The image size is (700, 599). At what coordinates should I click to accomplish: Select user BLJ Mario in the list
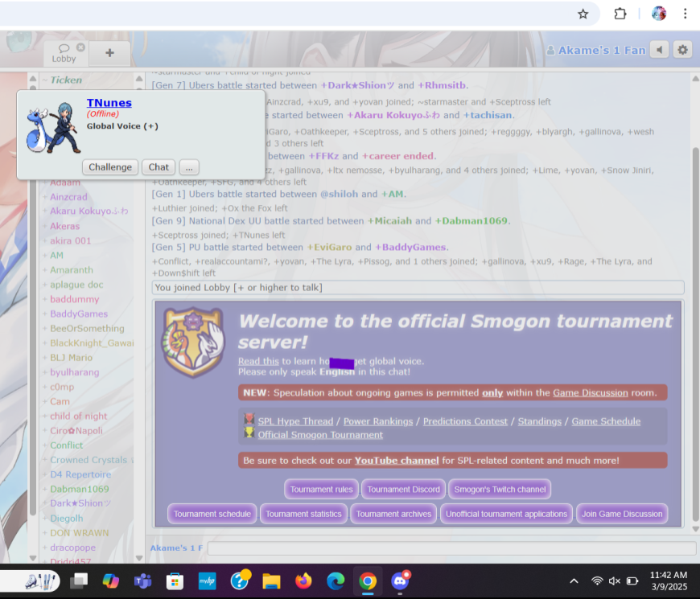point(71,358)
